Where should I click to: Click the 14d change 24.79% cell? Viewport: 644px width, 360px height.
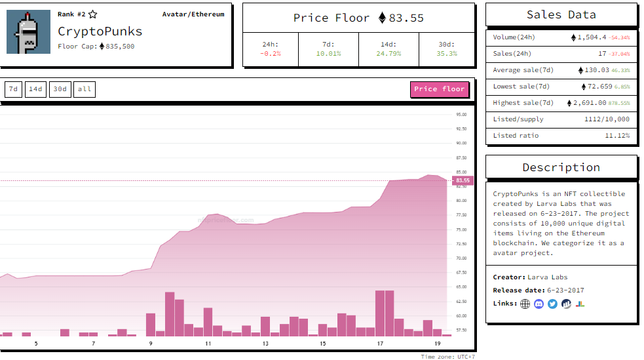[388, 49]
